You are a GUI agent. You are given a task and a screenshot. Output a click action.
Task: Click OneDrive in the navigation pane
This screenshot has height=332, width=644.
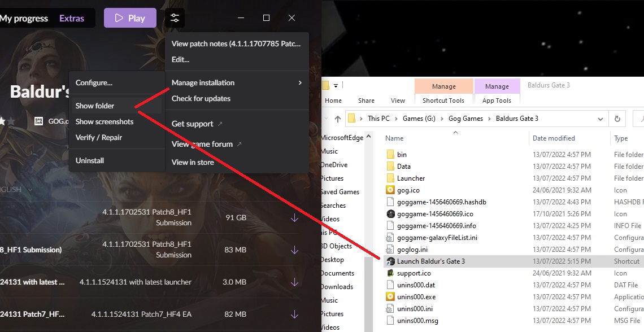334,164
